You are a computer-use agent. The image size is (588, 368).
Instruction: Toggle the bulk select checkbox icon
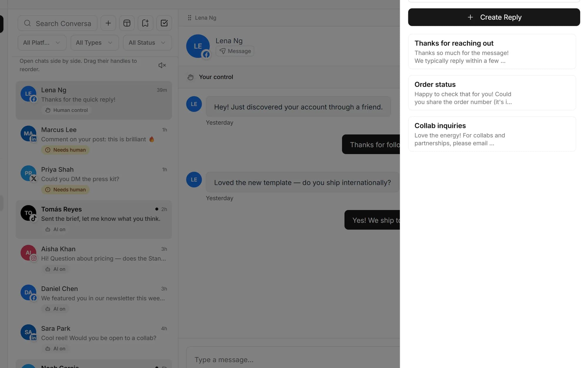164,23
